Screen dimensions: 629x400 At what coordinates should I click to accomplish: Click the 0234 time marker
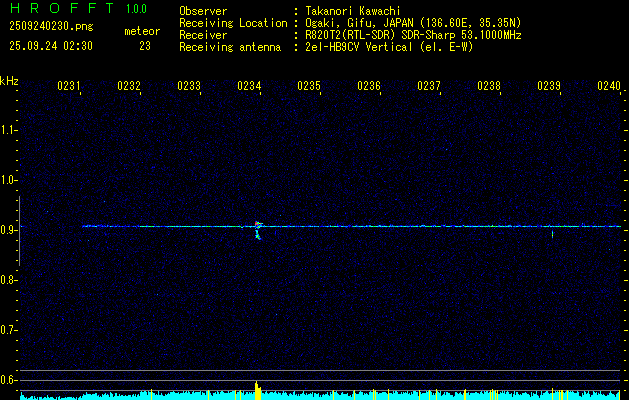[x=250, y=86]
